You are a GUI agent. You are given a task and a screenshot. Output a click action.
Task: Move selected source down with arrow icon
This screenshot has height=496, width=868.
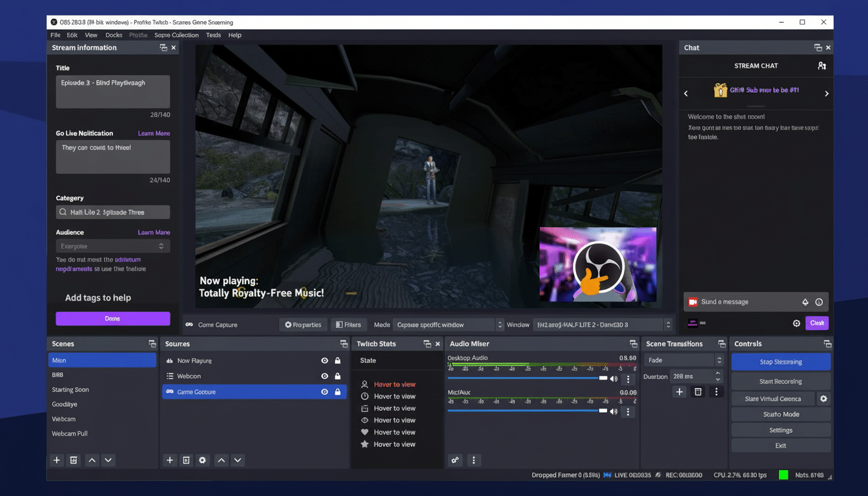coord(237,460)
